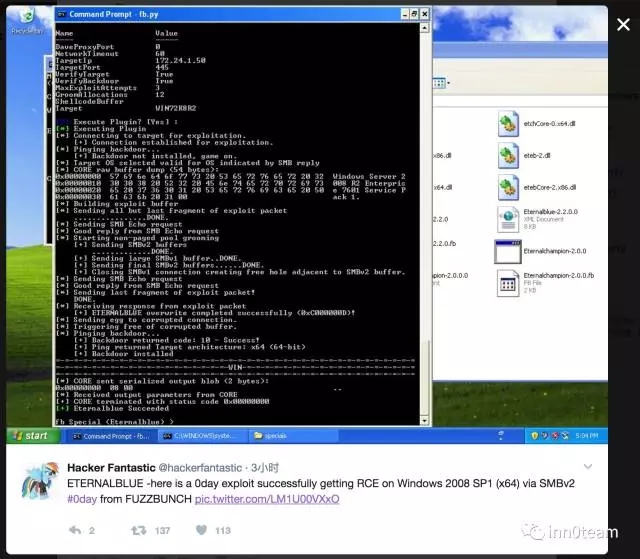The width and height of the screenshot is (640, 559).
Task: Select the etebCore-2.x86.dll file icon
Action: pos(508,187)
